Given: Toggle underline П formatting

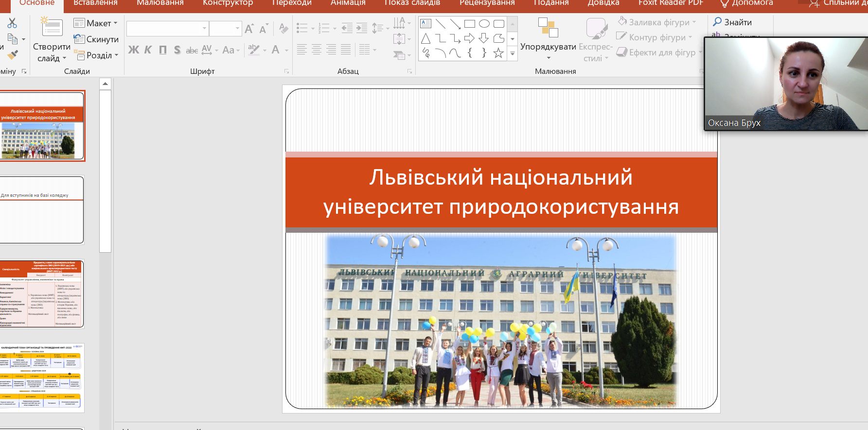Looking at the screenshot, I should 163,50.
